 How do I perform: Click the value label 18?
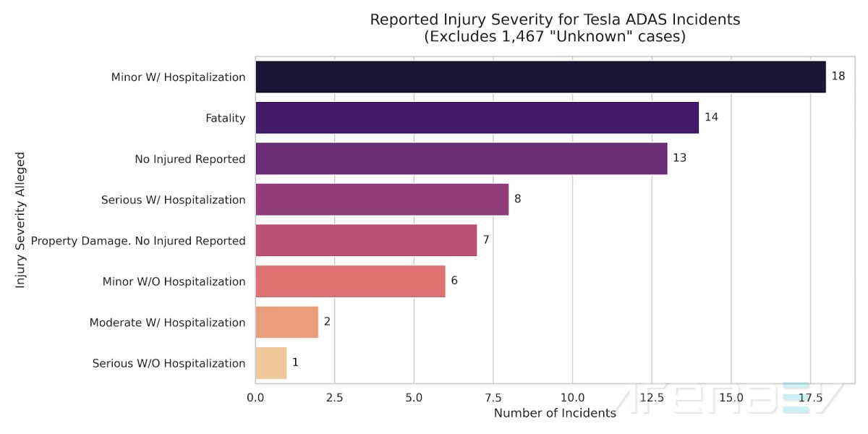[838, 77]
